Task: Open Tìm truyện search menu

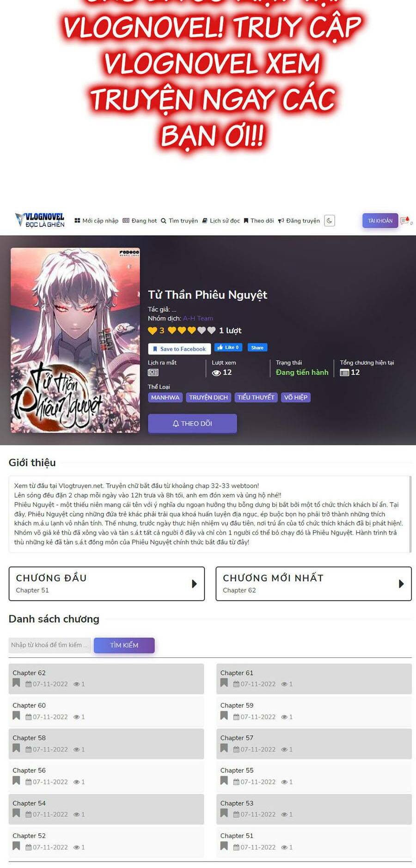Action: 179,221
